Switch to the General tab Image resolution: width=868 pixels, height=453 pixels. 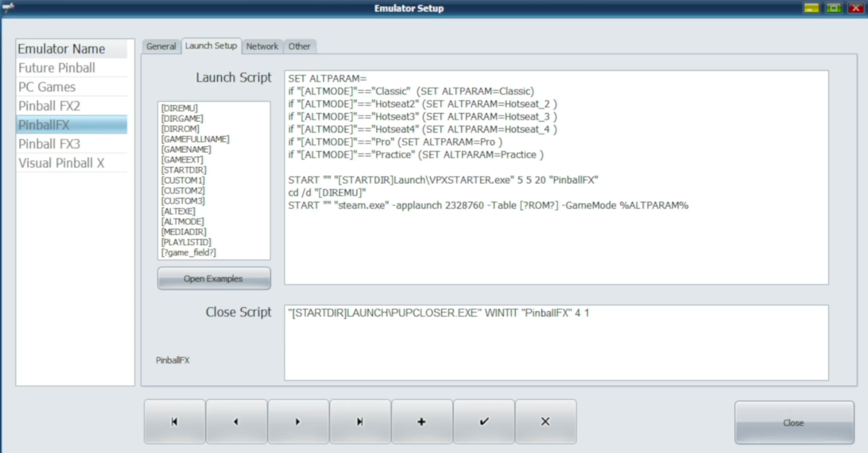(x=161, y=46)
